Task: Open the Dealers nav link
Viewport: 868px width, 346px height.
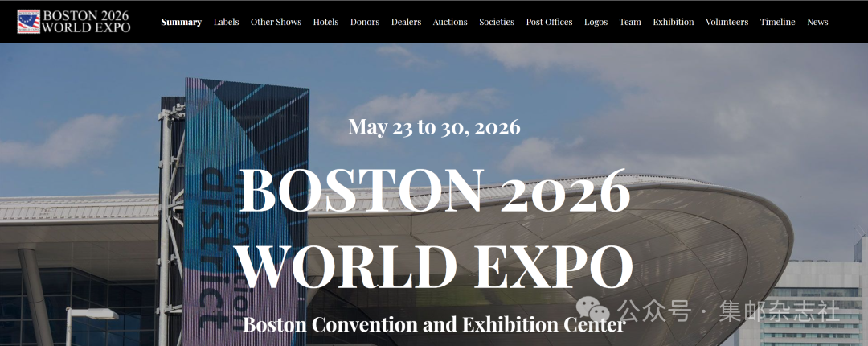Action: pyautogui.click(x=406, y=23)
